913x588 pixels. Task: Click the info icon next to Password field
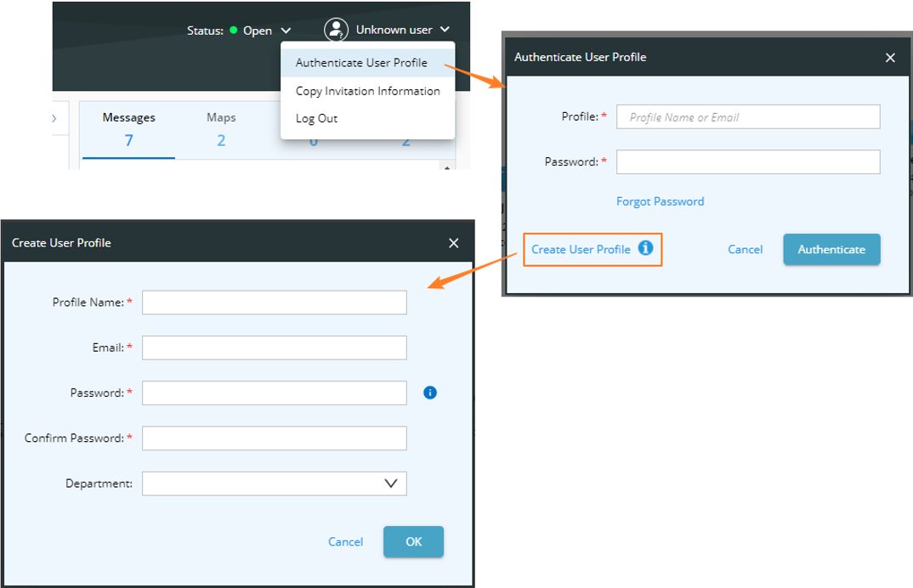tap(430, 393)
